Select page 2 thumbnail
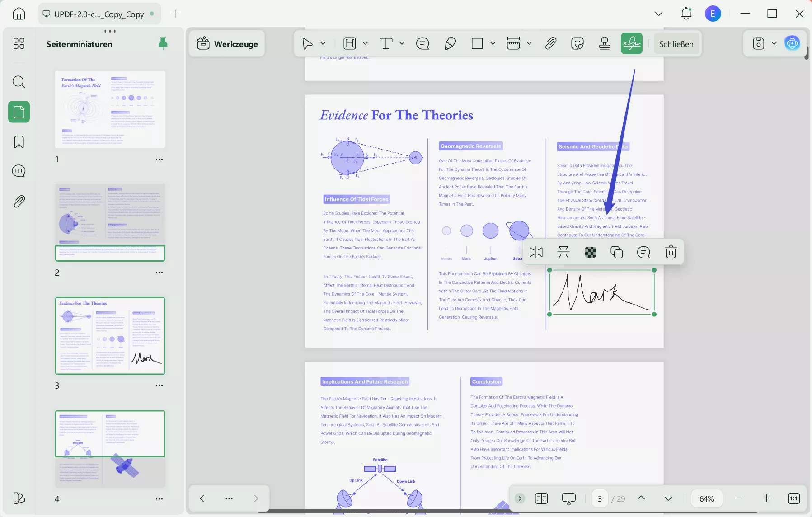Image resolution: width=812 pixels, height=517 pixels. coord(110,222)
